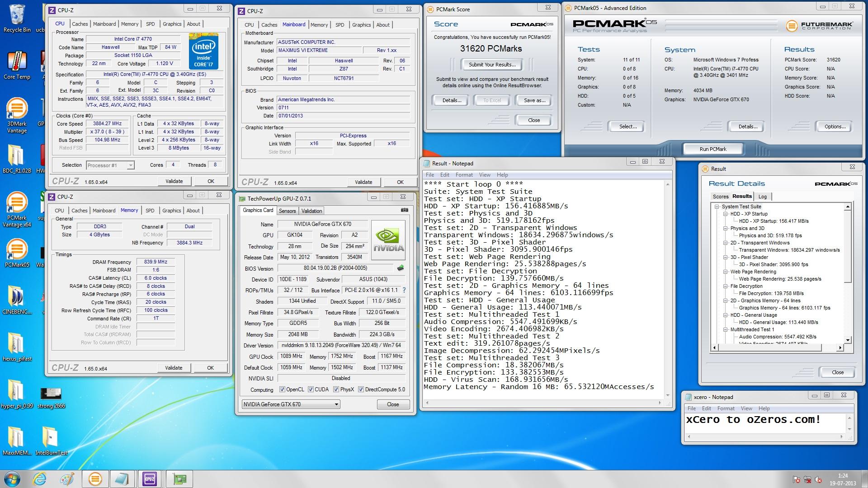Open Paint from the taskbar
This screenshot has height=488, width=868.
[x=67, y=479]
